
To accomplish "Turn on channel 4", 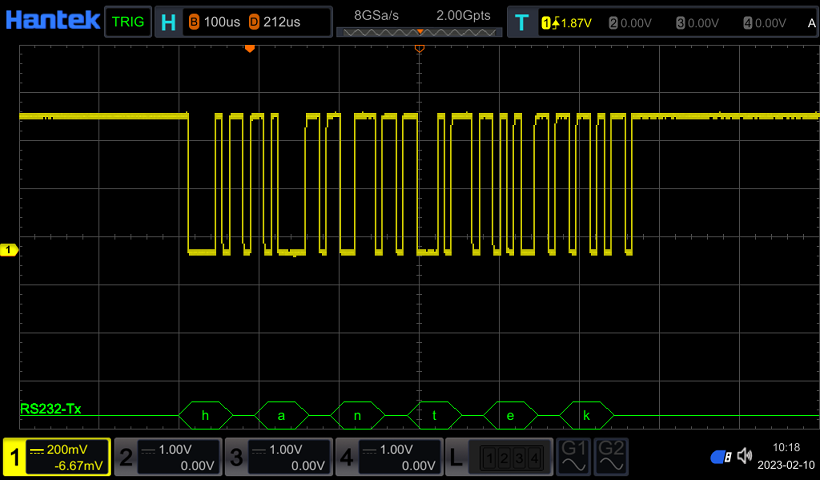I will (x=386, y=458).
